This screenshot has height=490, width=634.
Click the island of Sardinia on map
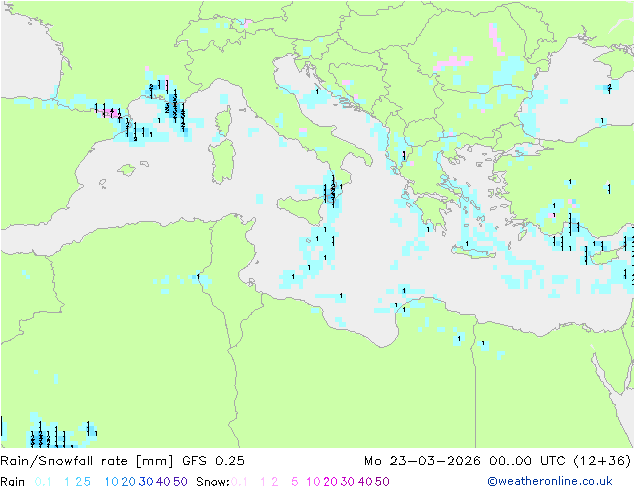[x=222, y=162]
